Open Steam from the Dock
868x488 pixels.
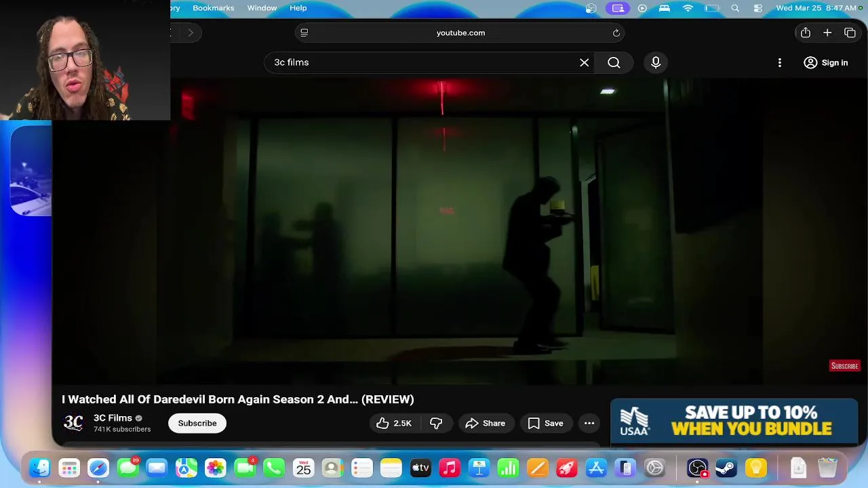click(x=726, y=468)
